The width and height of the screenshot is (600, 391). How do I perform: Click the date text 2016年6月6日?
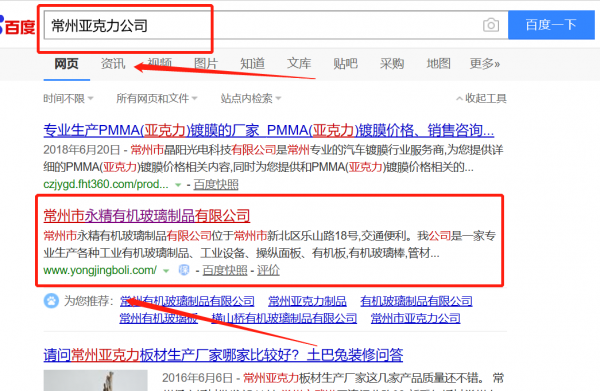click(x=197, y=378)
